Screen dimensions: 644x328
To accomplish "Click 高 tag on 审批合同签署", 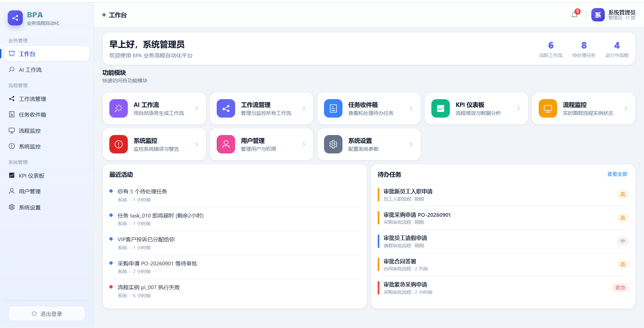I will (623, 265).
